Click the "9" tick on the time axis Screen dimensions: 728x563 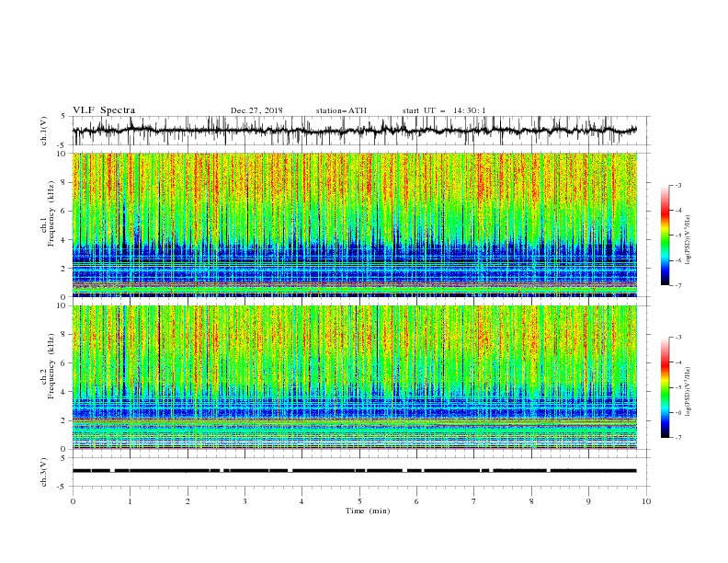point(588,501)
